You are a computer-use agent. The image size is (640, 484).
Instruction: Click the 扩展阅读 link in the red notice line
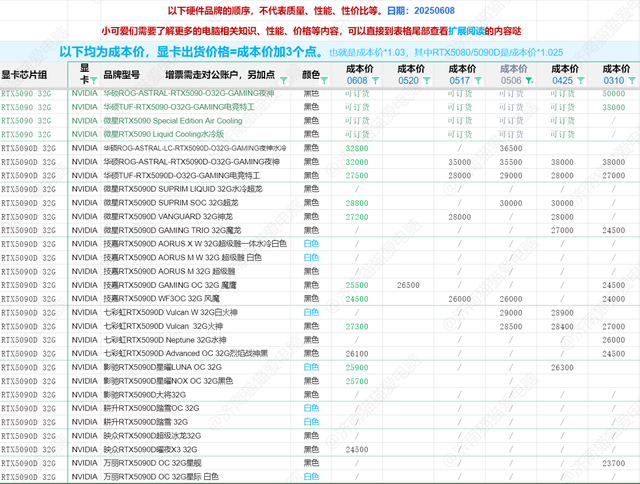[x=466, y=31]
